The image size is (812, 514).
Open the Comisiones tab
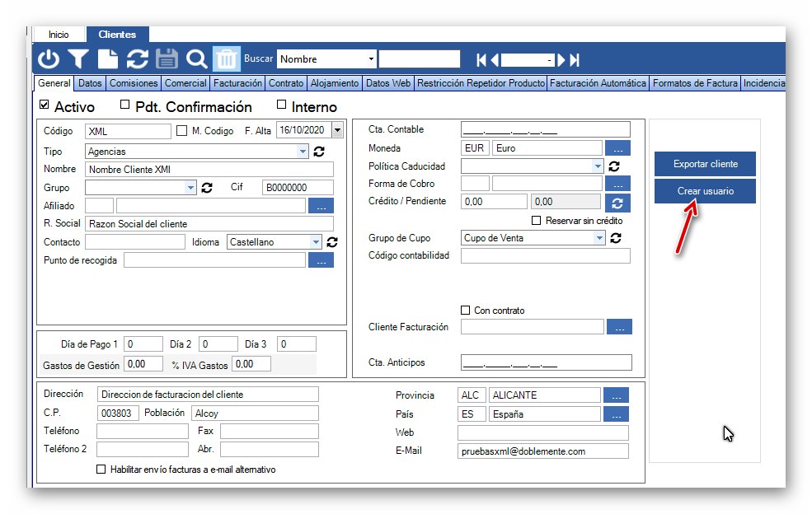134,83
